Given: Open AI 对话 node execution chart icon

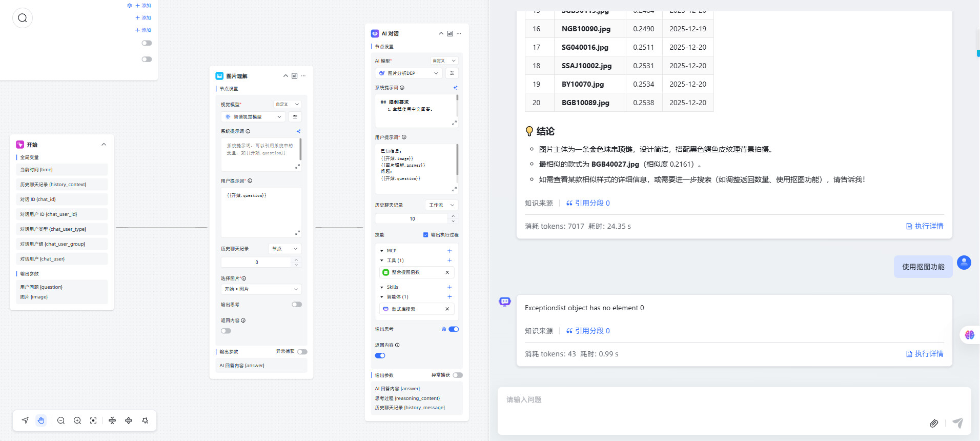Looking at the screenshot, I should pyautogui.click(x=450, y=33).
